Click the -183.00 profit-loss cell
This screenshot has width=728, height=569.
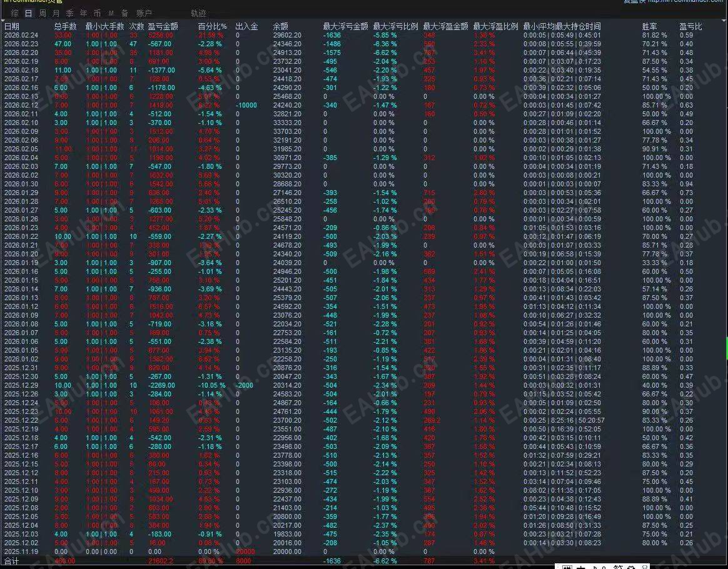click(x=159, y=534)
